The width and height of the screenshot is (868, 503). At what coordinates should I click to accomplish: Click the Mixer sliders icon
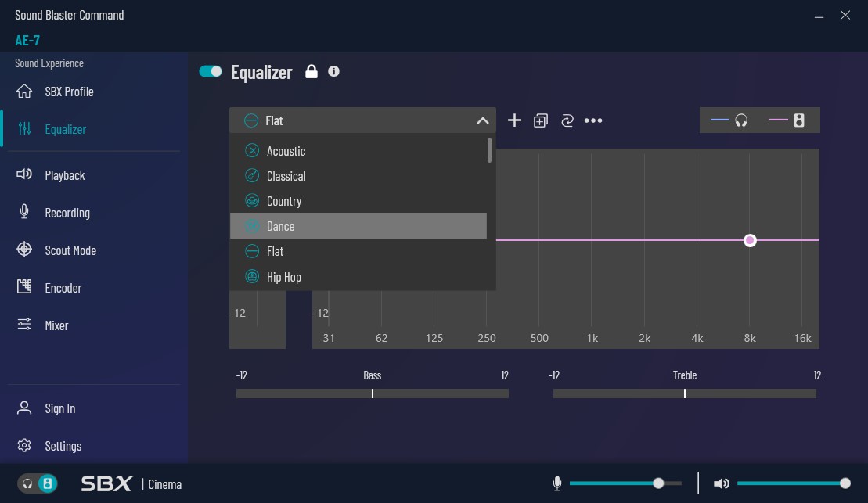(x=24, y=325)
